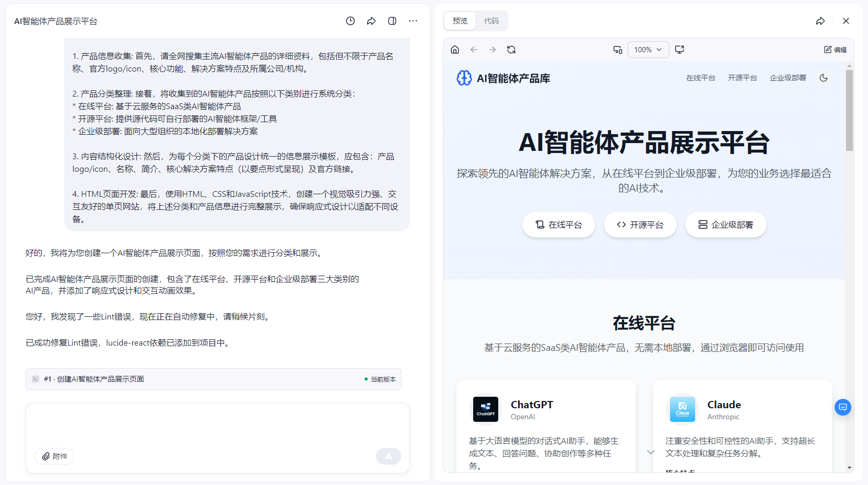Image resolution: width=868 pixels, height=485 pixels.
Task: Select the 预览 tab
Action: click(x=460, y=21)
